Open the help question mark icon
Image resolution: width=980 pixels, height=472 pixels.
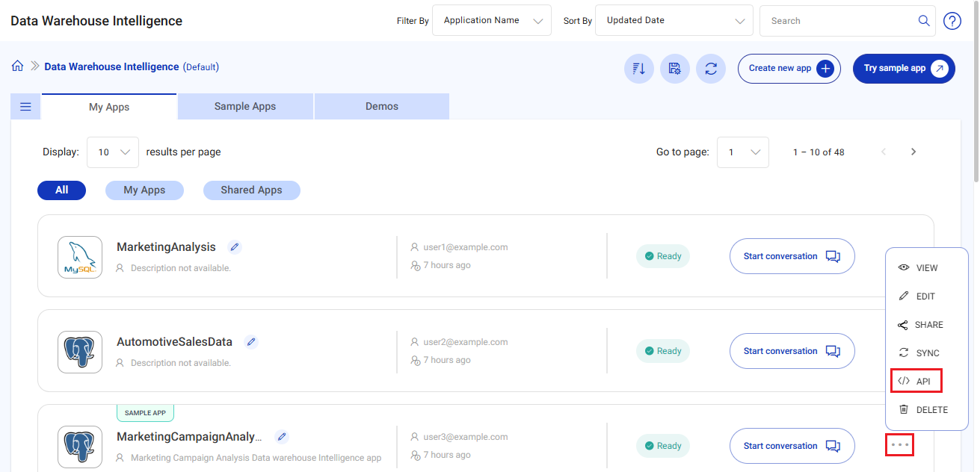(952, 21)
